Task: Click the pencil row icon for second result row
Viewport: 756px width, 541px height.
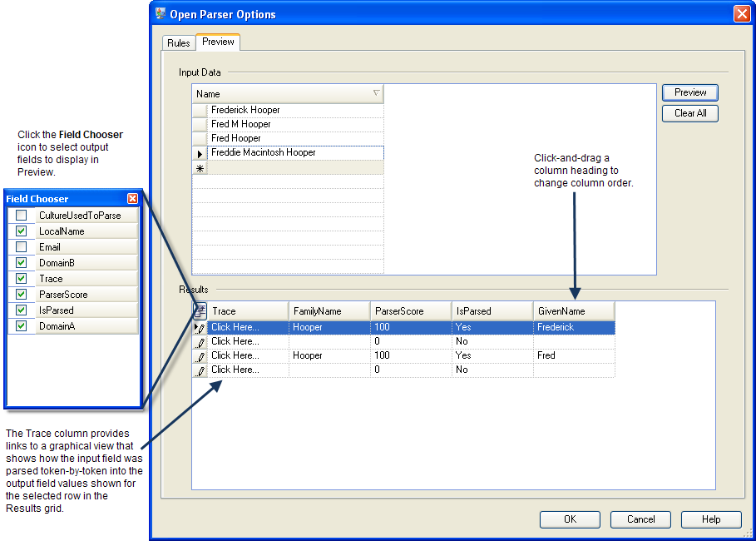Action: 200,342
